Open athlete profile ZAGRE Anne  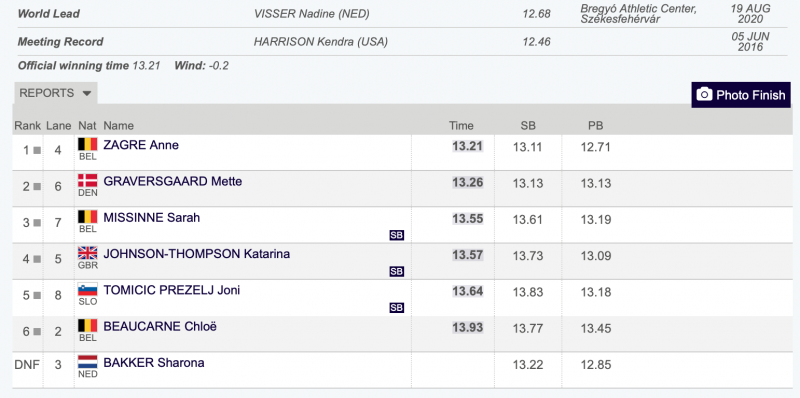tap(141, 145)
